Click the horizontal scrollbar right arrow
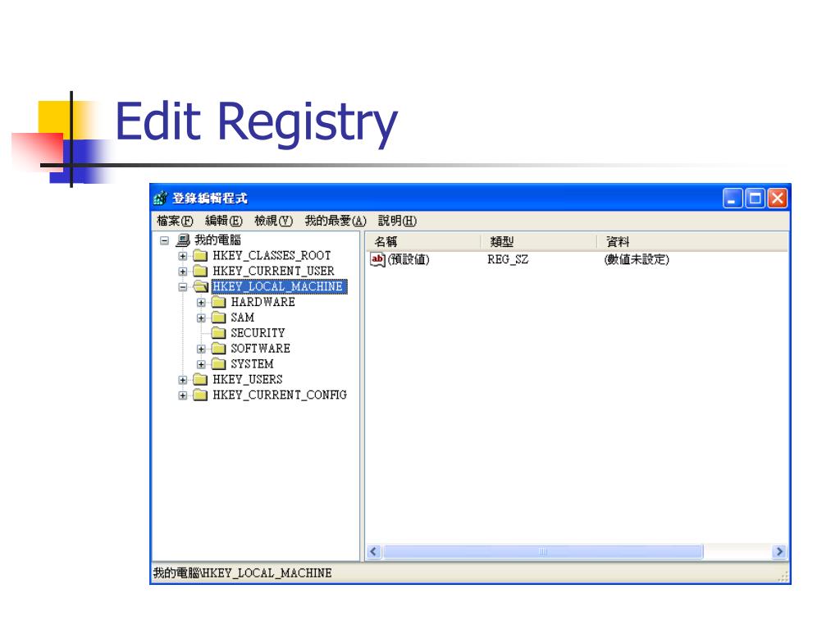840x630 pixels. pyautogui.click(x=779, y=552)
